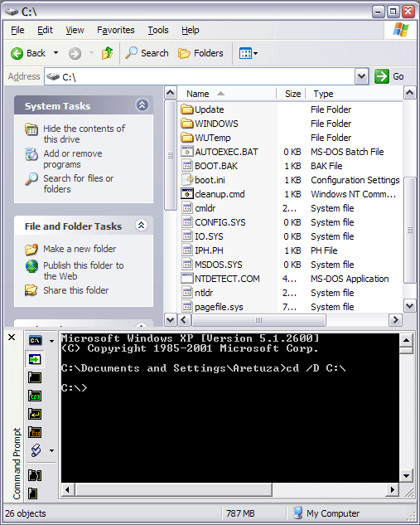Sort files by the Type column

(354, 94)
